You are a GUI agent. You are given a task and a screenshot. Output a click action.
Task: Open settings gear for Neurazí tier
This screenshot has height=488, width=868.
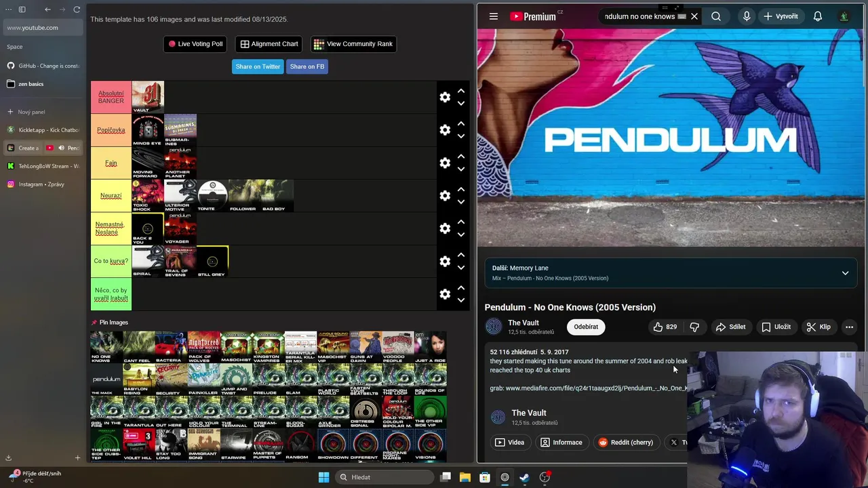point(445,195)
